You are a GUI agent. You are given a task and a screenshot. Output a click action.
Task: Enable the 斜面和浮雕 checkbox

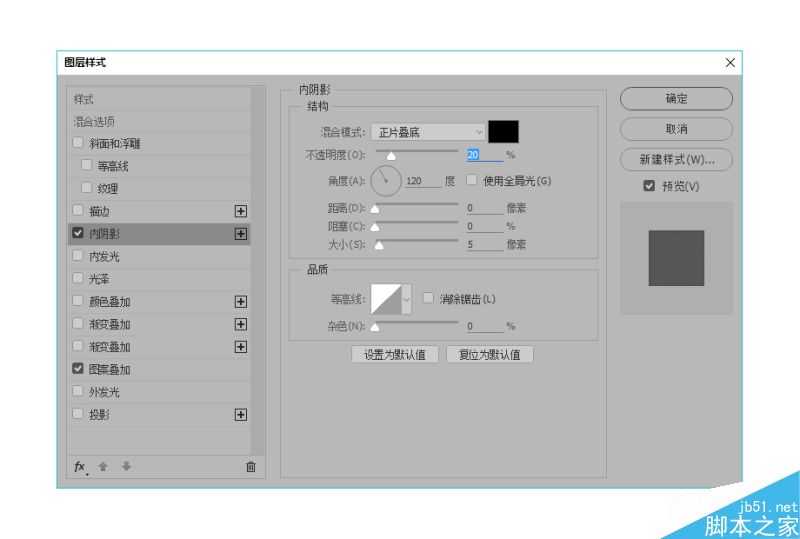pos(79,143)
